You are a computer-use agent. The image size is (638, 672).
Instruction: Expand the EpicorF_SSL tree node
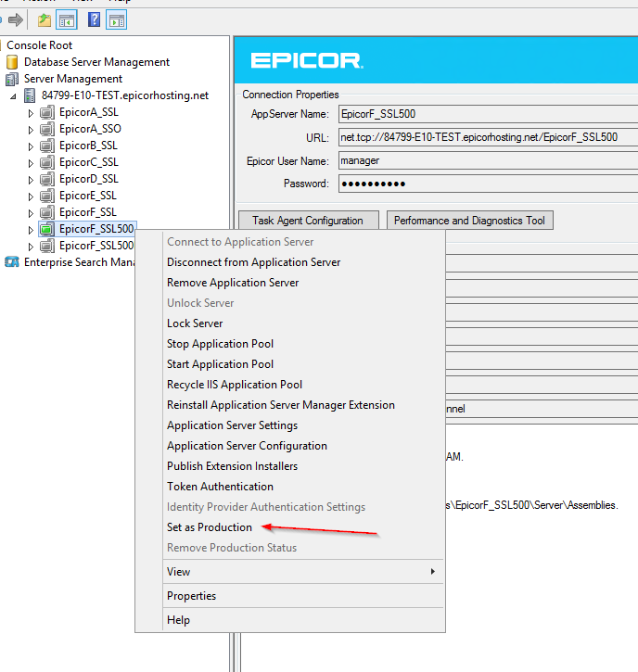[31, 213]
